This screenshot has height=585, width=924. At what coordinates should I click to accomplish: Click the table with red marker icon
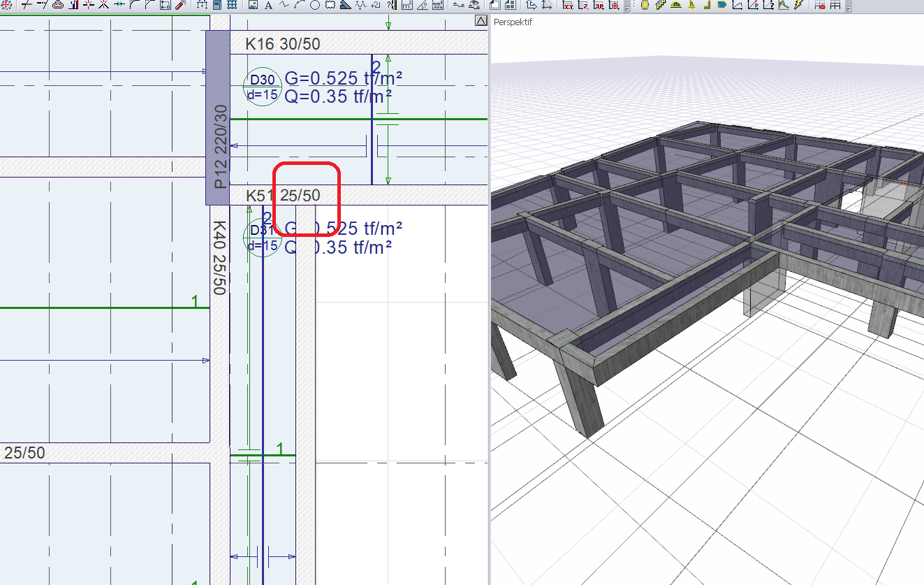[820, 5]
